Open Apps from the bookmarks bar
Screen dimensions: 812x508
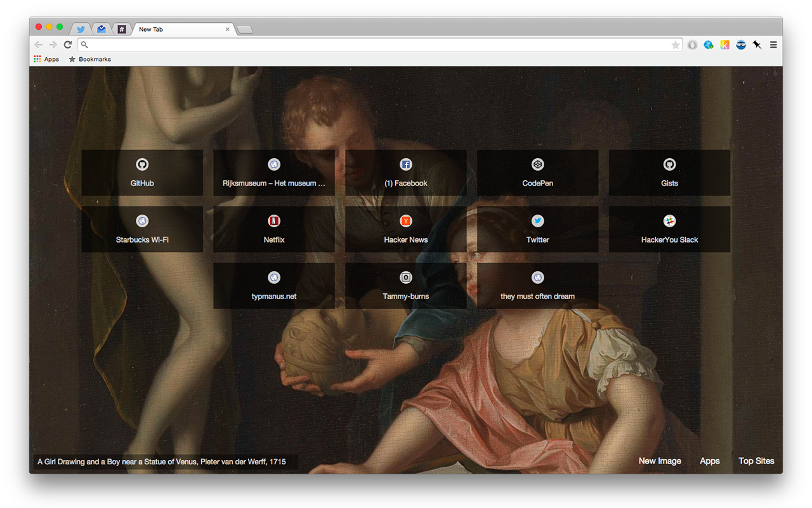click(46, 59)
